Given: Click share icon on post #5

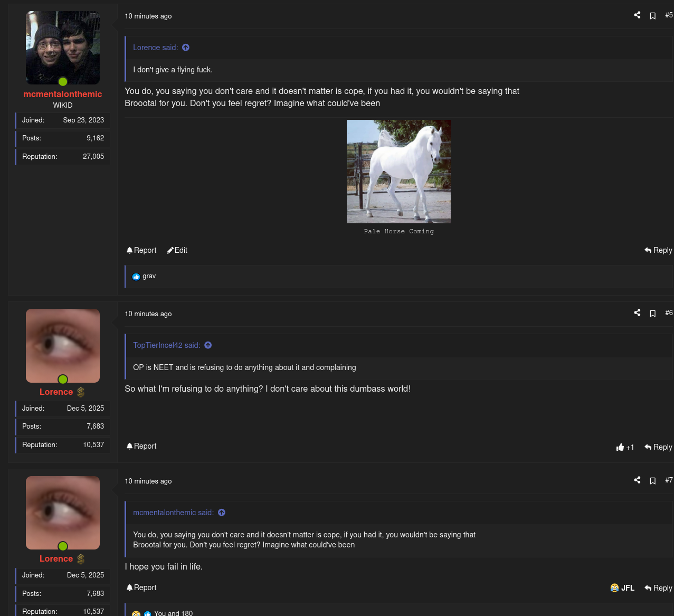Looking at the screenshot, I should point(637,15).
